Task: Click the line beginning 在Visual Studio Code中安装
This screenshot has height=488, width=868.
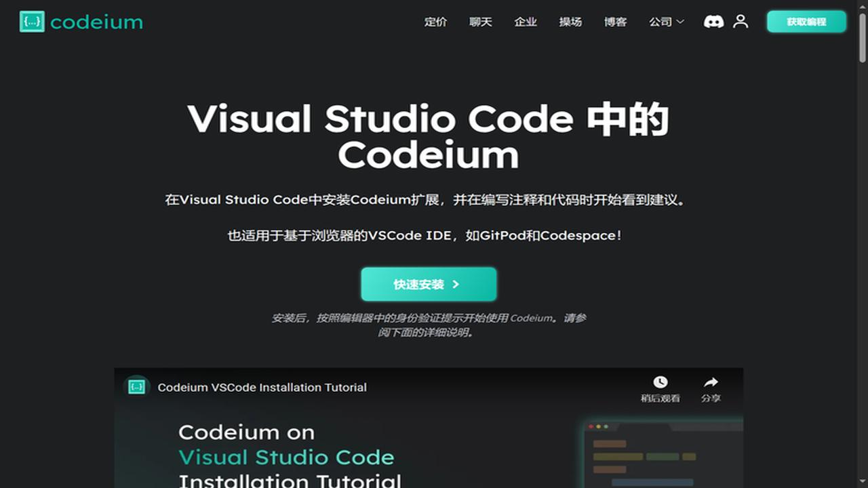Action: coord(425,200)
